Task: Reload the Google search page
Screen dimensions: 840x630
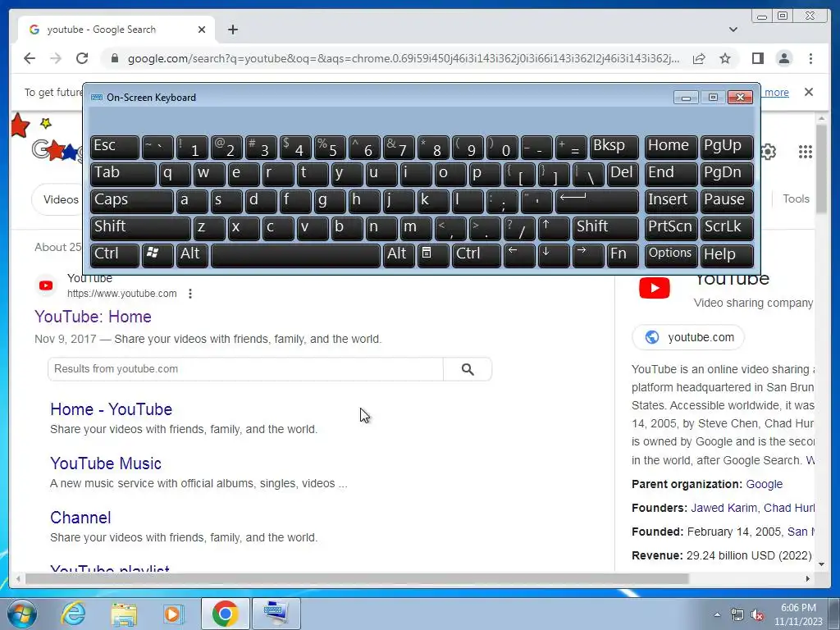Action: pyautogui.click(x=82, y=58)
